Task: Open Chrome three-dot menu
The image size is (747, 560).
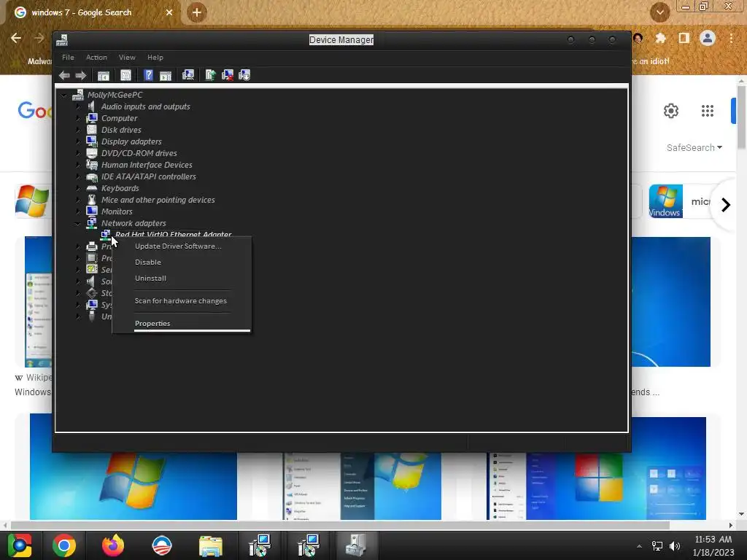Action: [731, 38]
